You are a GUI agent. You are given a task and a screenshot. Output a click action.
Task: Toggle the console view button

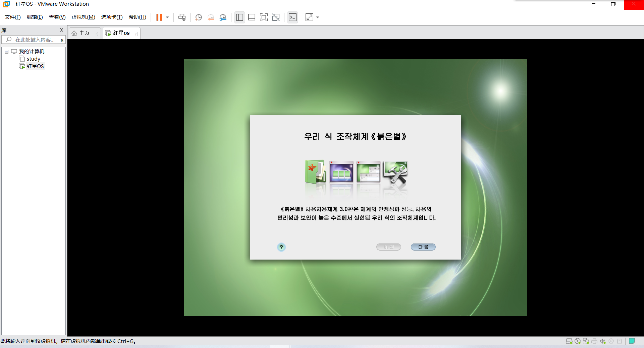[292, 17]
